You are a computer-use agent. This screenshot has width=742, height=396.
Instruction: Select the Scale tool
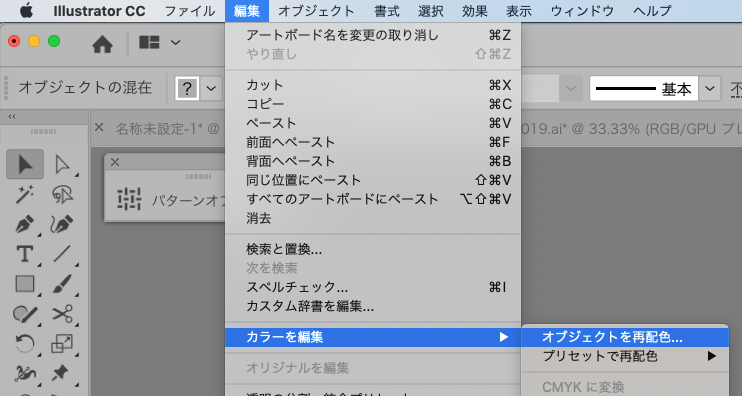tap(62, 343)
